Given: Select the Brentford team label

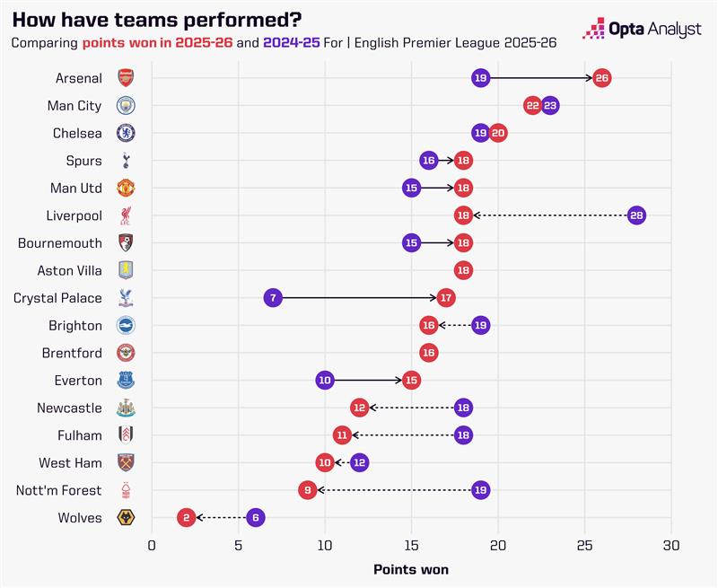Looking at the screenshot, I should coord(71,353).
